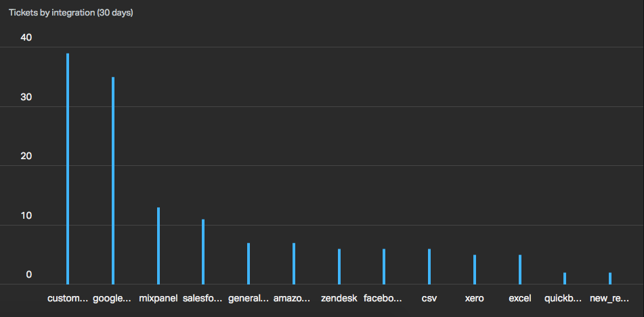Select the facebo... bar
Screen dimensions: 644x317
coord(384,266)
